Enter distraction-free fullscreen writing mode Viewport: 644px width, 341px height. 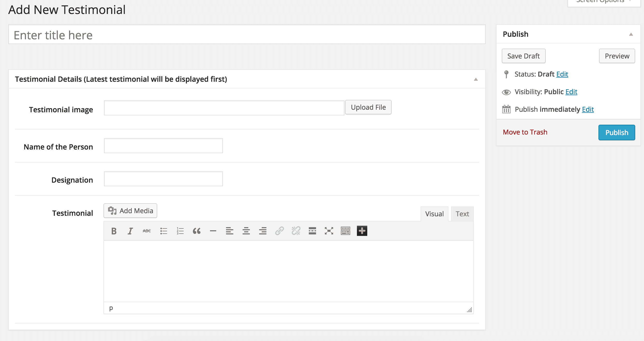tap(329, 231)
